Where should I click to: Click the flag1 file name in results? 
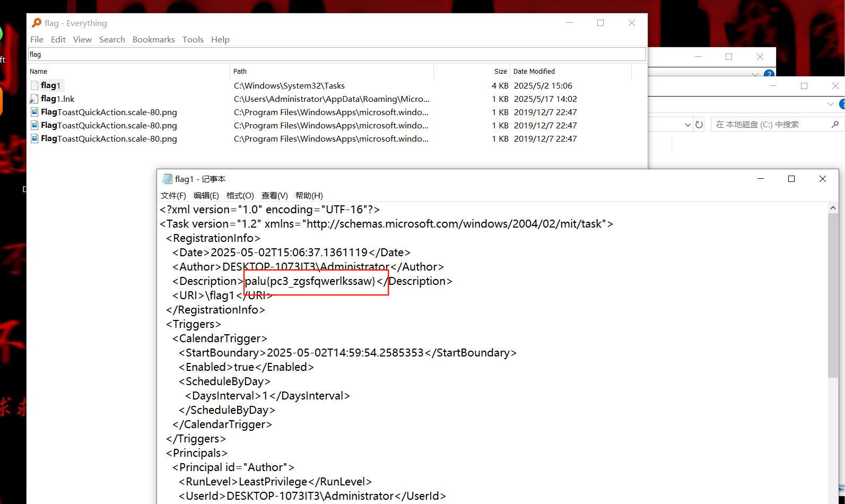[51, 85]
